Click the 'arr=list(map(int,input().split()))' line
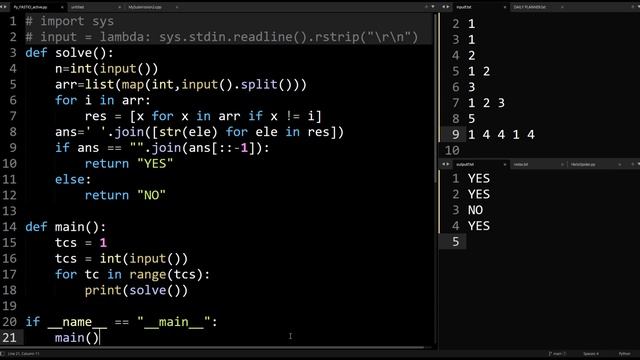Screen dimensions: 640x360 [x=181, y=84]
